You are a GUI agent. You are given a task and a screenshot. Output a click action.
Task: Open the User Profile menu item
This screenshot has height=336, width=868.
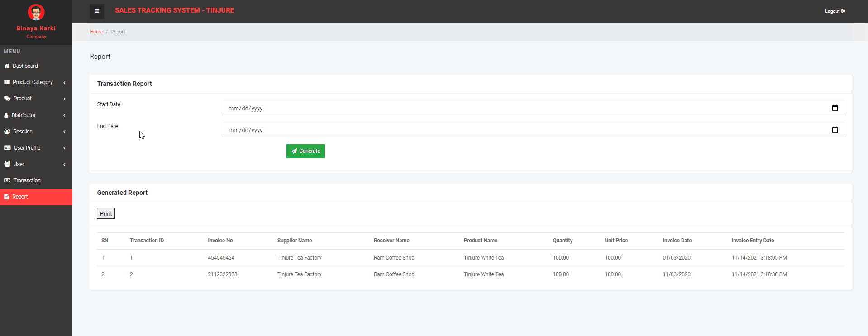pos(36,148)
